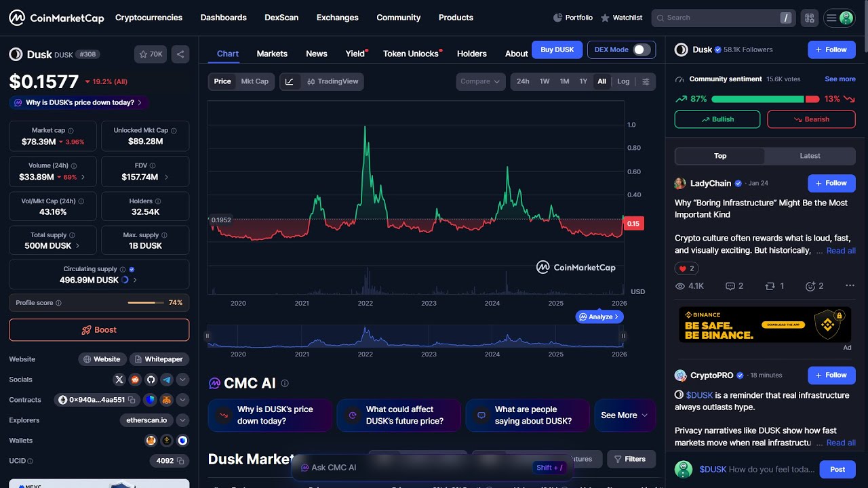Viewport: 868px width, 488px height.
Task: Copy the UCID 4092 value
Action: [180, 461]
